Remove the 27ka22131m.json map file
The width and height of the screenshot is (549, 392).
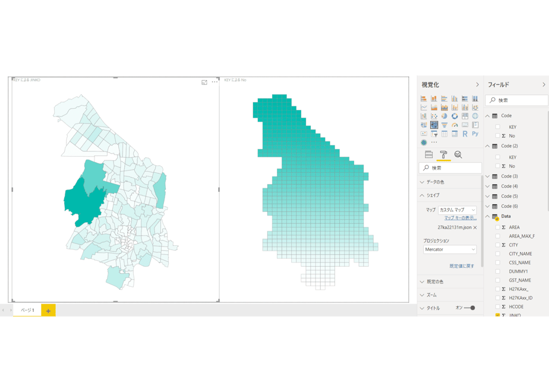[475, 227]
